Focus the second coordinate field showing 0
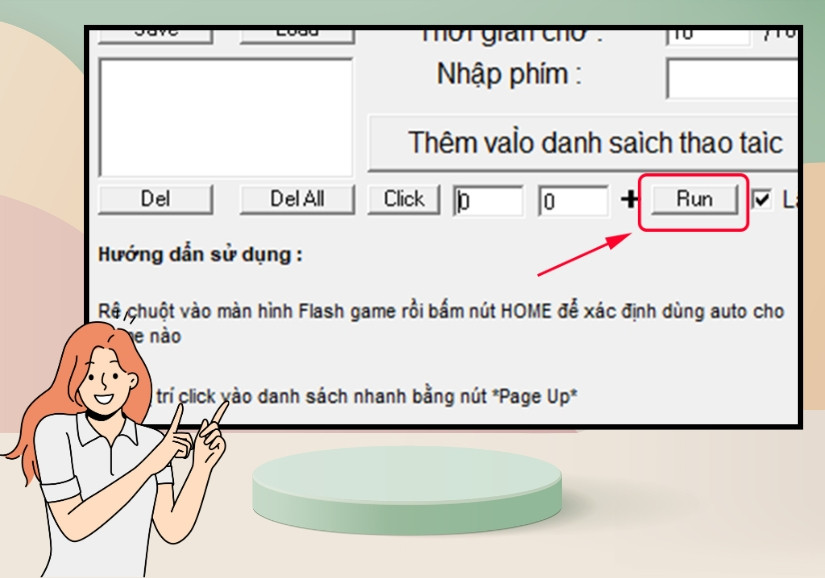The height and width of the screenshot is (578, 825). pos(573,201)
